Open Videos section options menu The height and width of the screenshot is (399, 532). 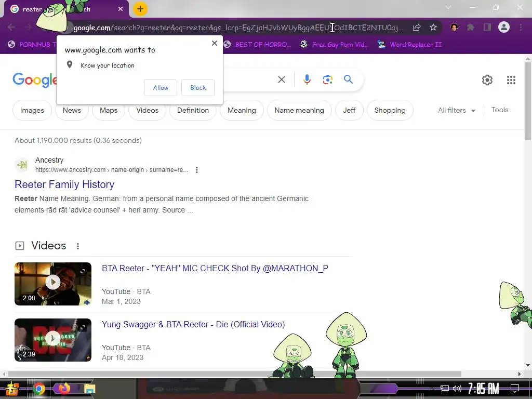(x=78, y=246)
